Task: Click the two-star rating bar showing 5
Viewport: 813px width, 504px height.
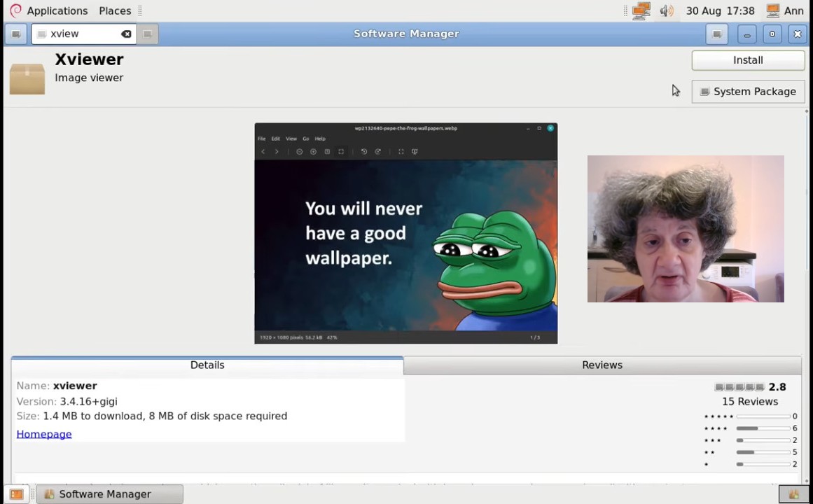Action: tap(763, 452)
